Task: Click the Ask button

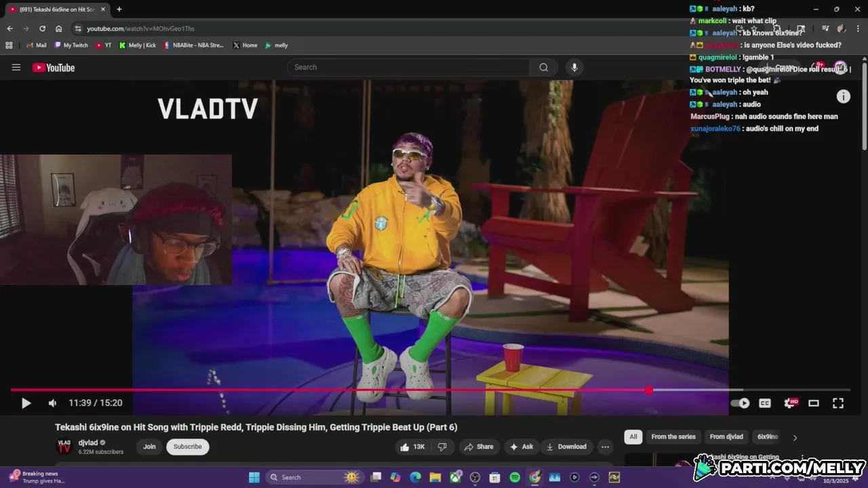Action: 521,447
